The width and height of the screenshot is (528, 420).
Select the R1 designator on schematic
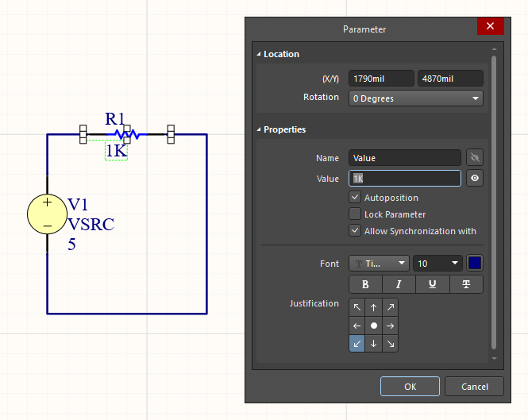tap(115, 119)
